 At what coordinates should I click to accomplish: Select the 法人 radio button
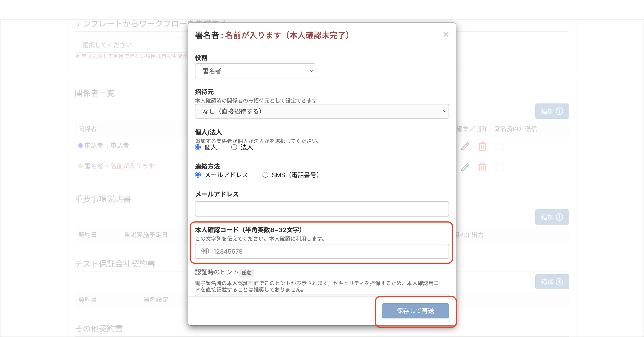(x=234, y=147)
